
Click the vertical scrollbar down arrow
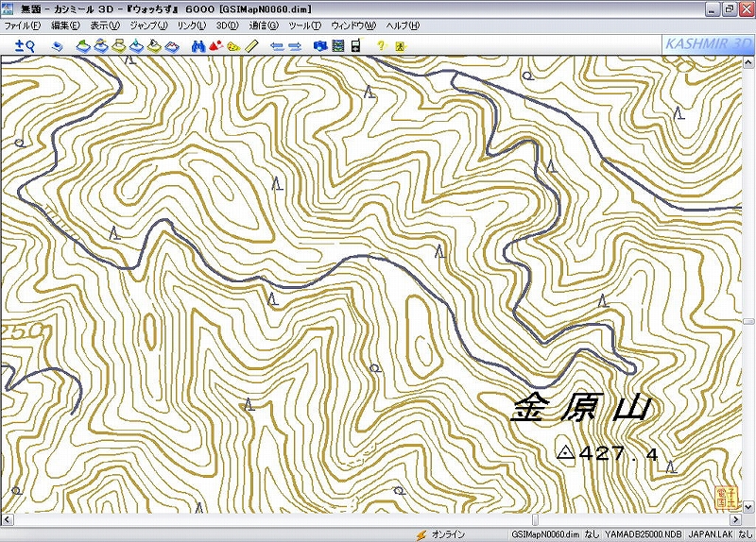(748, 506)
